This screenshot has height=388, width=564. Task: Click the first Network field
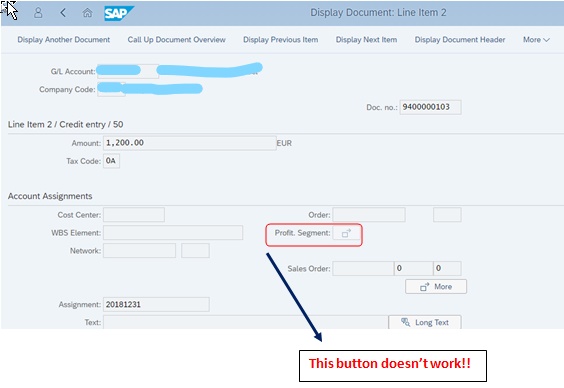coord(139,251)
